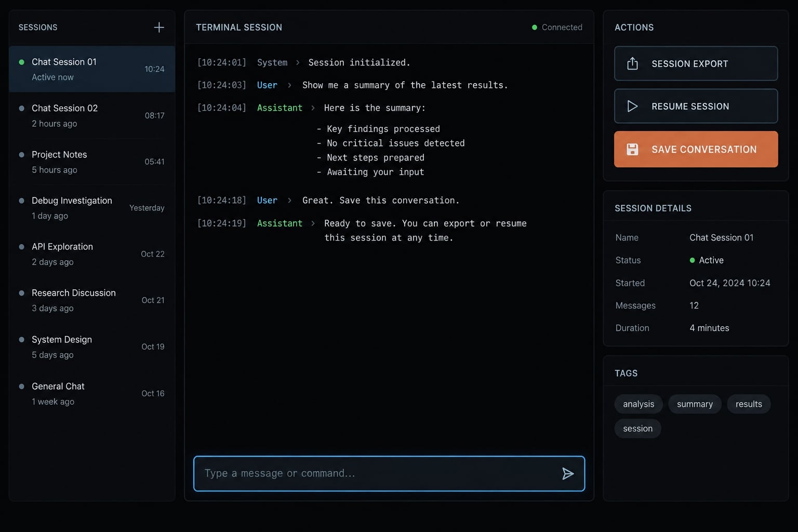This screenshot has width=798, height=532.
Task: Click the 'Oct 22' date label
Action: 153,254
